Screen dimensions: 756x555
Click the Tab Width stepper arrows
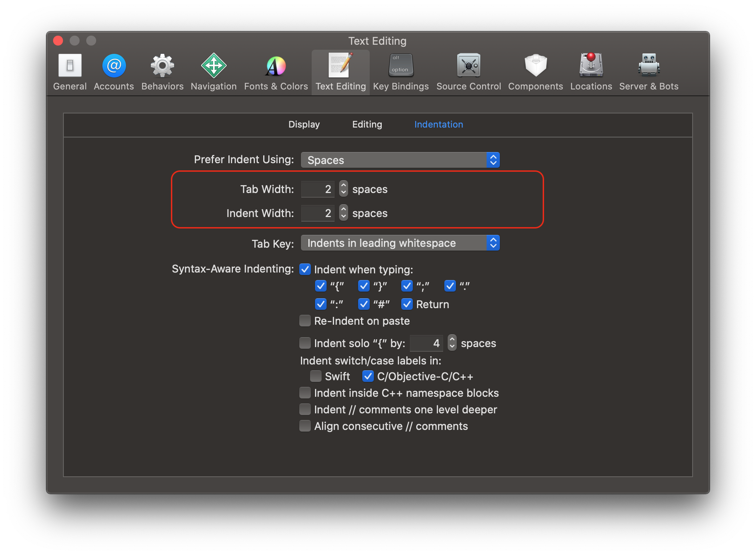(343, 189)
